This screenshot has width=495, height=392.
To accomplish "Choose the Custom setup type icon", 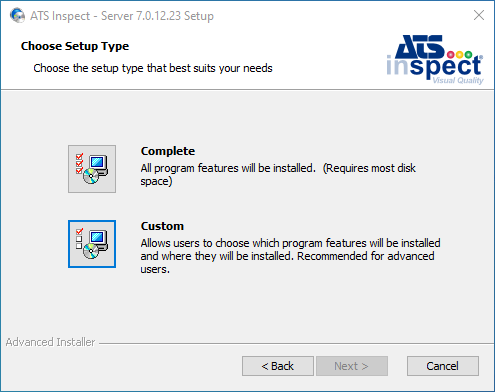I will click(92, 244).
